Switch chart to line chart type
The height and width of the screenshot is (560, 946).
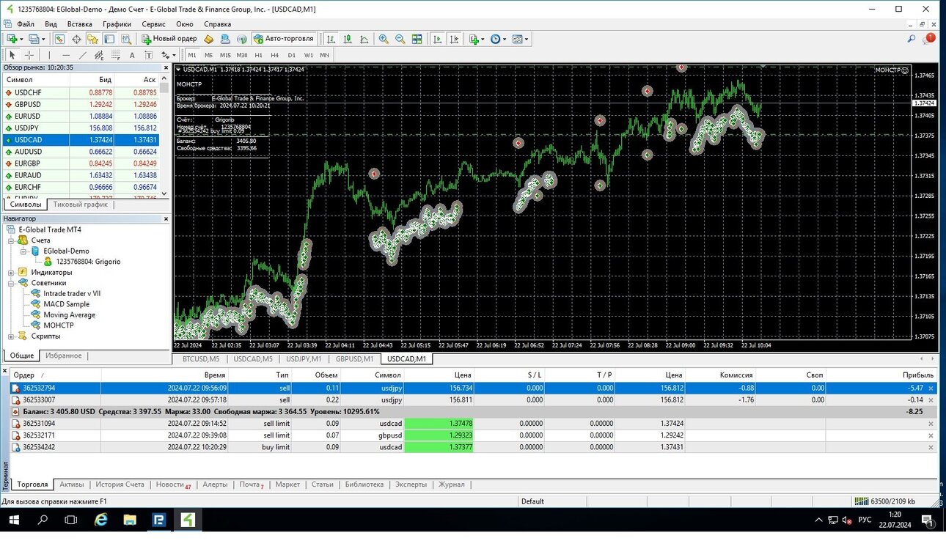(364, 39)
